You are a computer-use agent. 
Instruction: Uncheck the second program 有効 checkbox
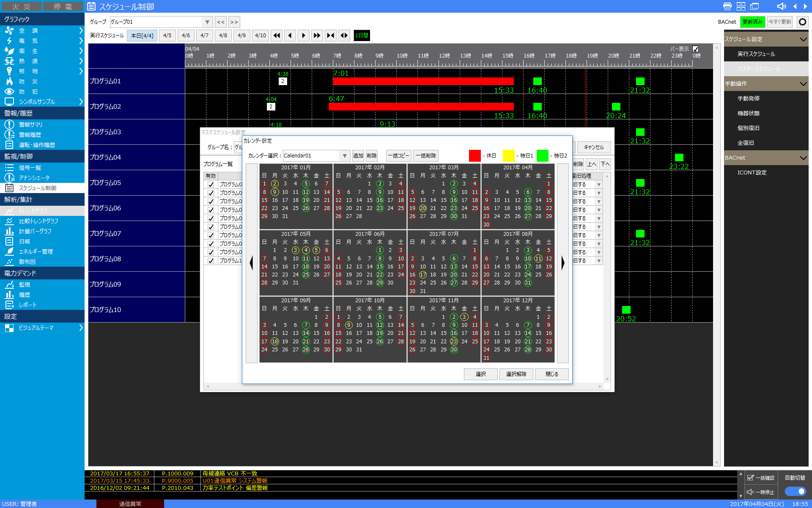pos(211,193)
